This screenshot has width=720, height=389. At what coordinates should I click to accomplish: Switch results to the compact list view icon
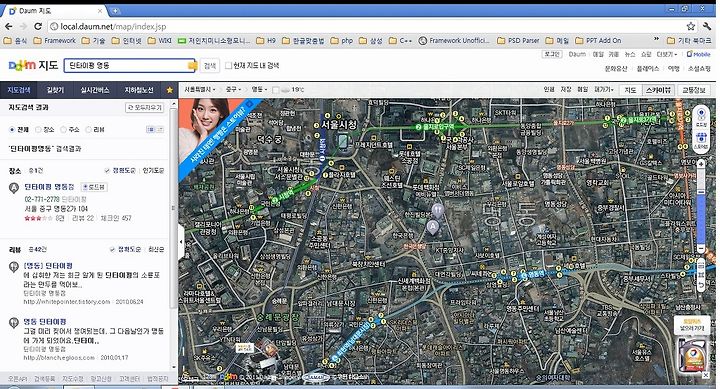[160, 130]
